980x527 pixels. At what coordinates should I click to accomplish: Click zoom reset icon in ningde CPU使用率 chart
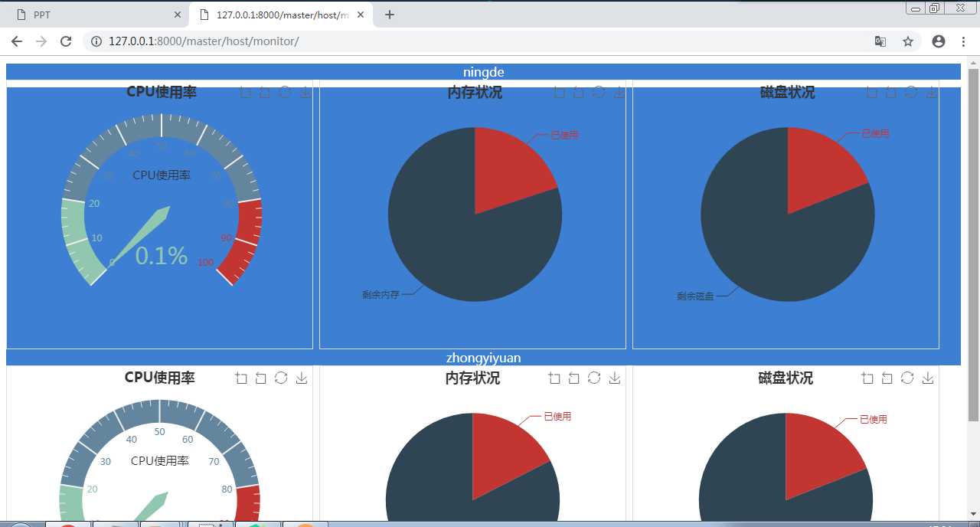point(265,92)
